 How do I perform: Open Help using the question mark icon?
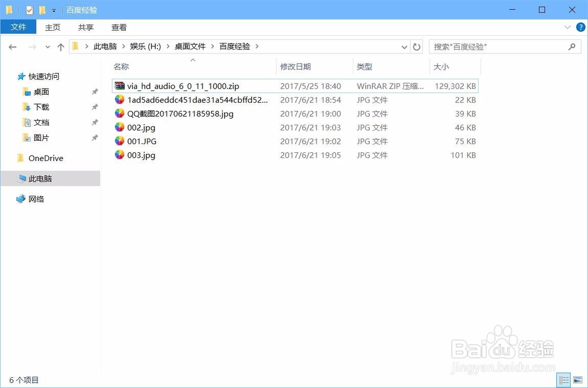pos(581,27)
